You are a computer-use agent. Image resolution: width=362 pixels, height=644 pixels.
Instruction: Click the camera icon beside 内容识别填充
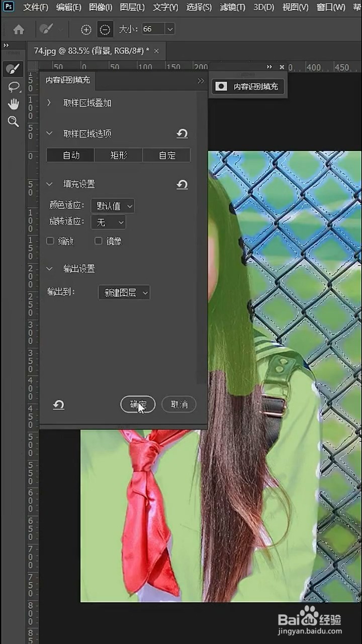(x=221, y=87)
